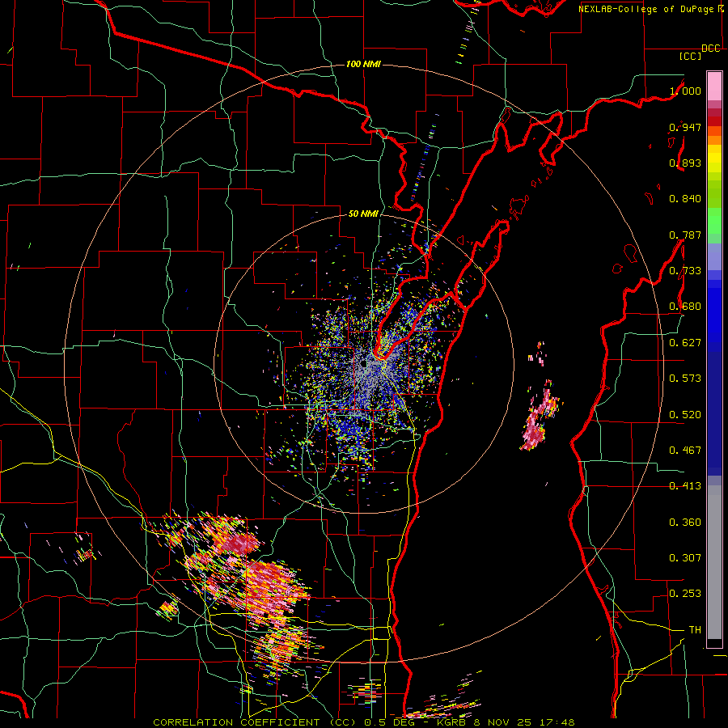
Task: Click the 0.840 scale value
Action: pyautogui.click(x=685, y=199)
